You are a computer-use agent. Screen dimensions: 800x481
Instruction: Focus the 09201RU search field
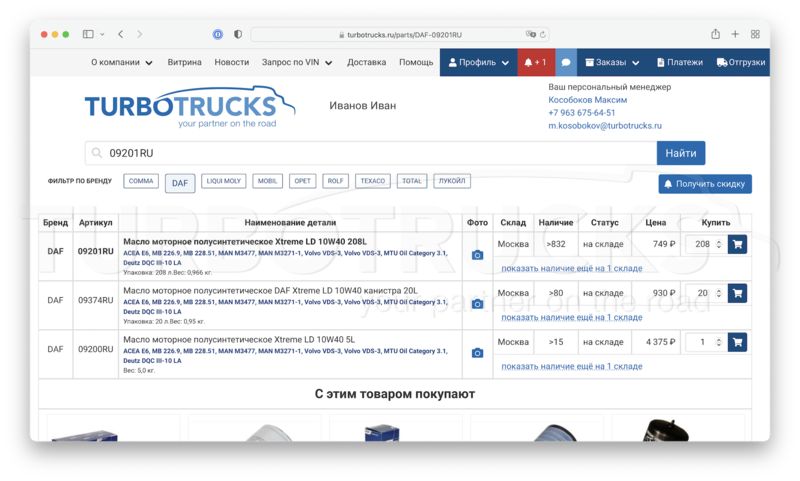pyautogui.click(x=371, y=153)
